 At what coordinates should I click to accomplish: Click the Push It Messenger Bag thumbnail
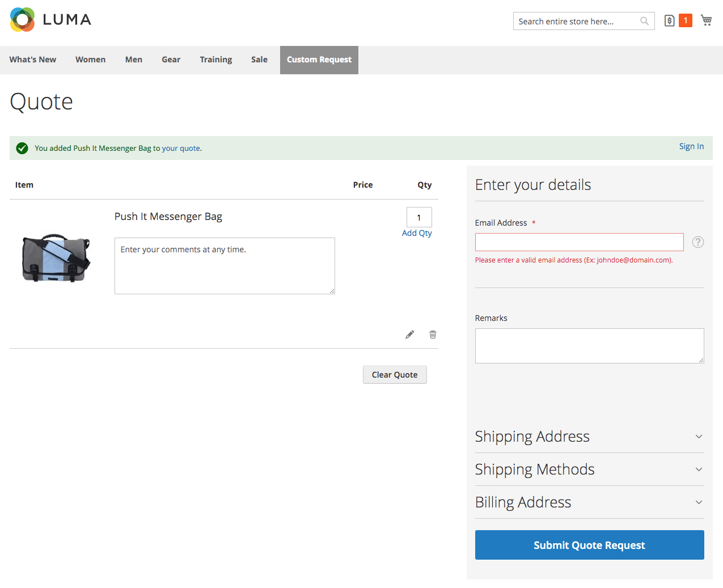coord(56,258)
